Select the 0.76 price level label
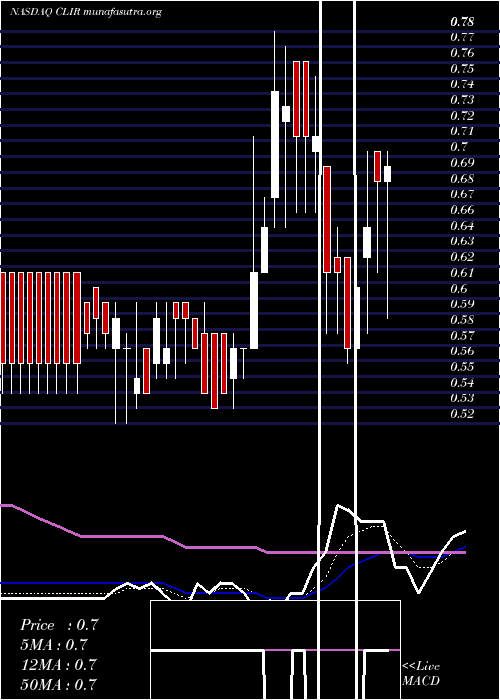Screen dimensions: 500x700 [x=462, y=53]
